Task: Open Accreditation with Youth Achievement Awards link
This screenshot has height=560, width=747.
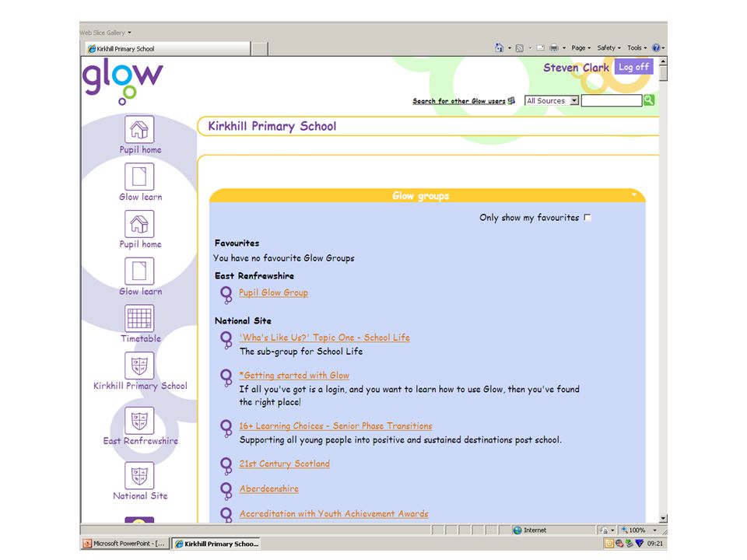Action: tap(334, 514)
